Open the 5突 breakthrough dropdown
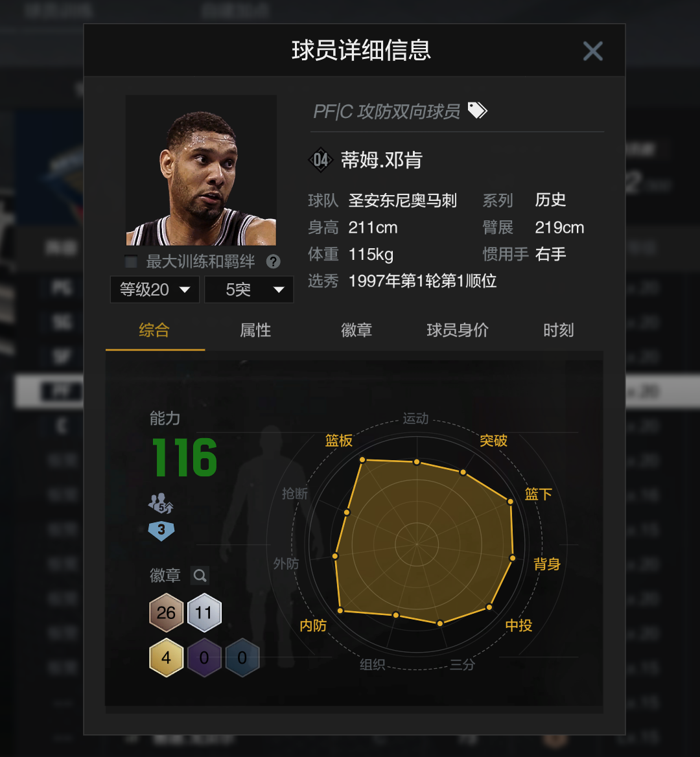The width and height of the screenshot is (700, 757). [249, 290]
